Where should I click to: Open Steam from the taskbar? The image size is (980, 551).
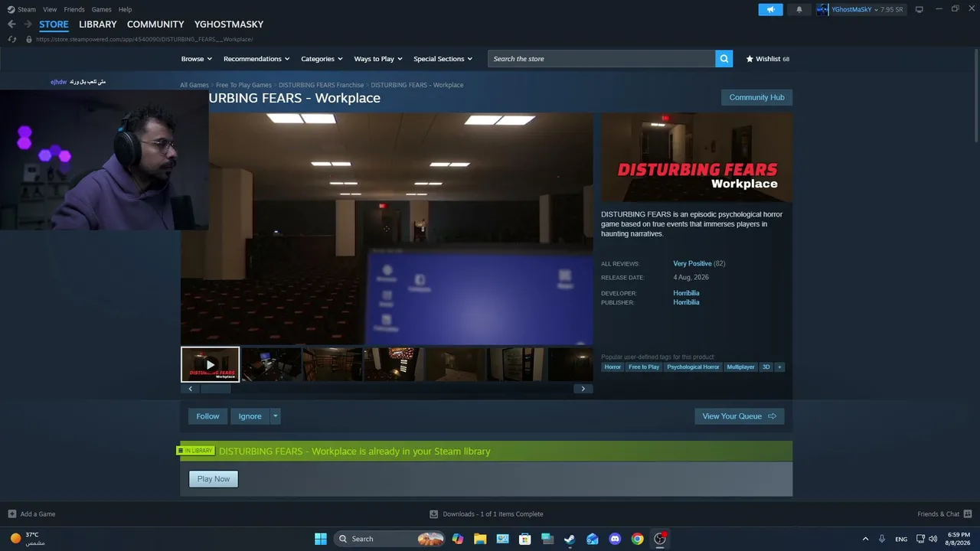point(570,539)
